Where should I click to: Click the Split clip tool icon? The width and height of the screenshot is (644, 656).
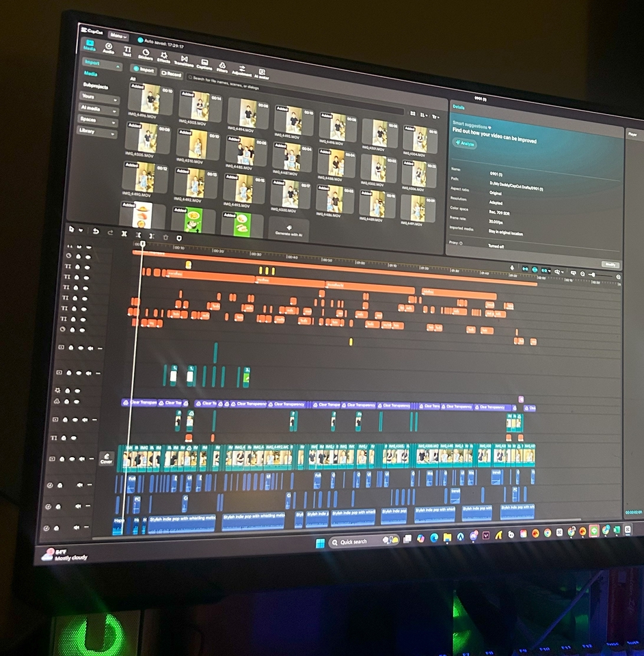(x=124, y=234)
